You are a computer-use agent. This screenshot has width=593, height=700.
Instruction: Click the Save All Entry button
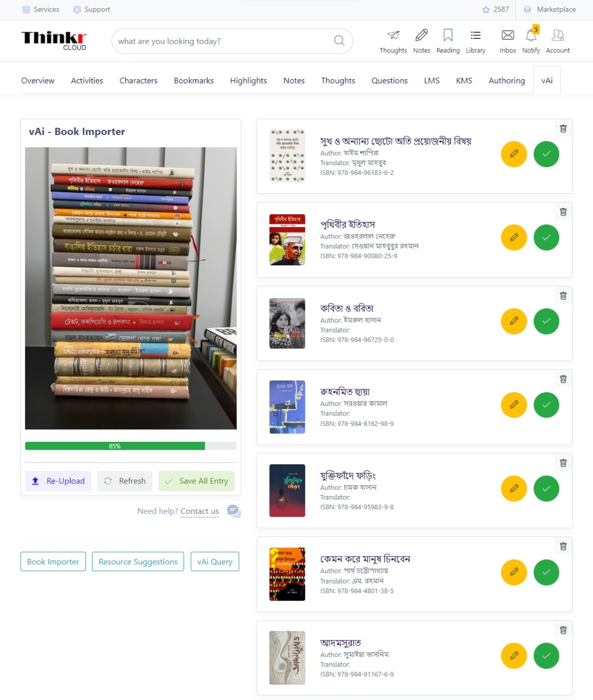[196, 481]
